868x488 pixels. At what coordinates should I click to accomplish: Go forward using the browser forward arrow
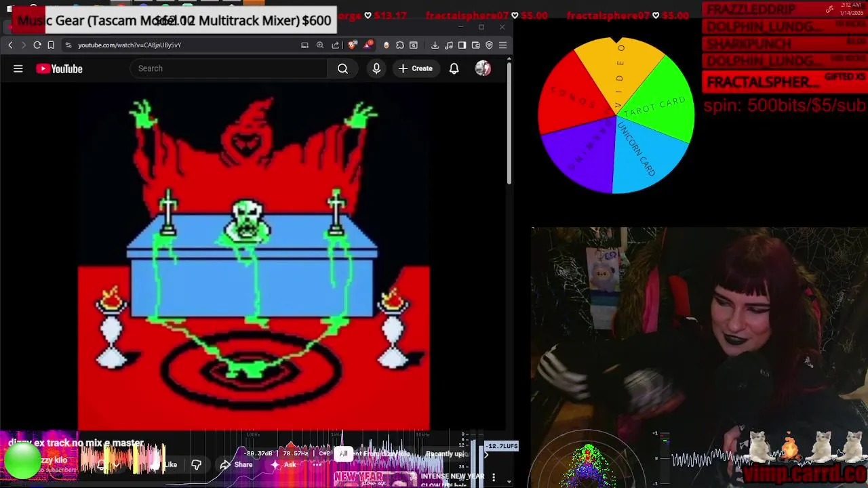(x=23, y=45)
